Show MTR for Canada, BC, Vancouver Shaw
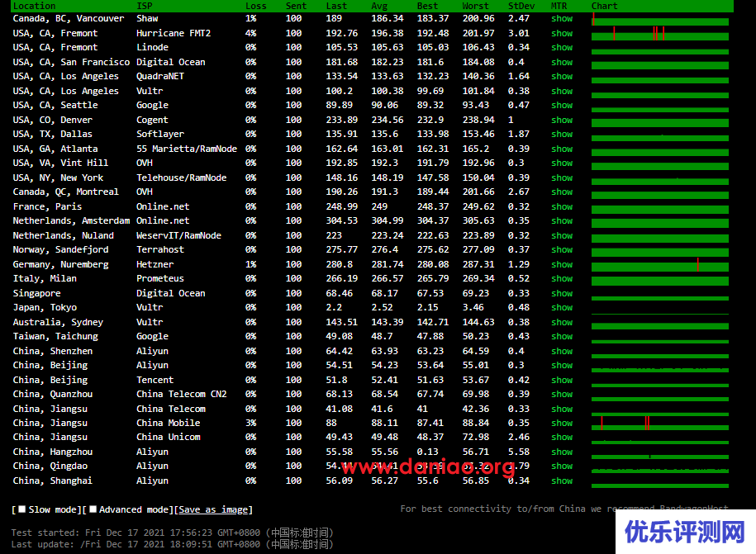Viewport: 756px width, 554px height. click(x=562, y=18)
